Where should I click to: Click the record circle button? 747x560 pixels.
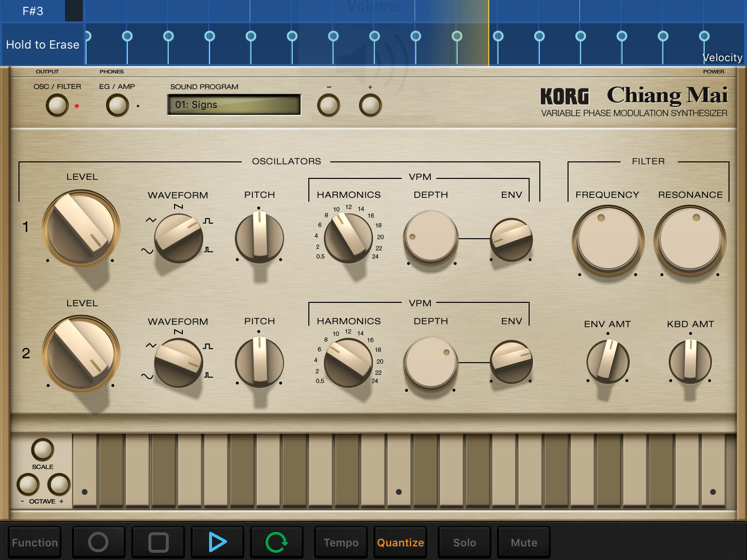[98, 542]
